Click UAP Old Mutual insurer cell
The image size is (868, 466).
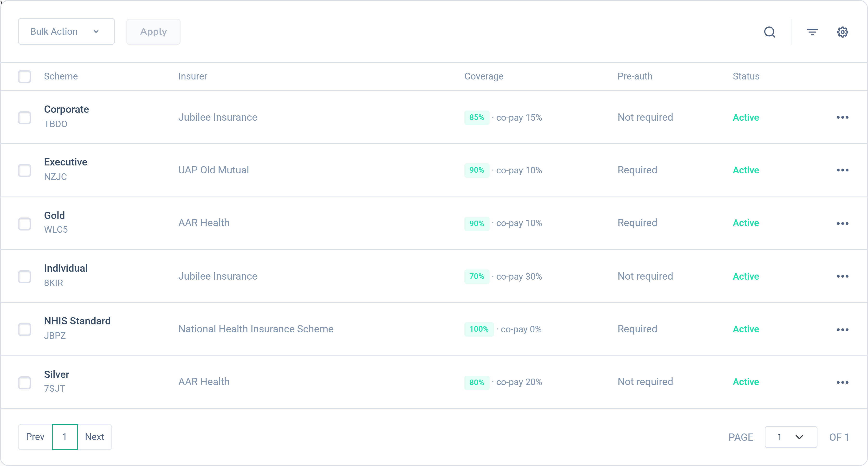tap(214, 170)
